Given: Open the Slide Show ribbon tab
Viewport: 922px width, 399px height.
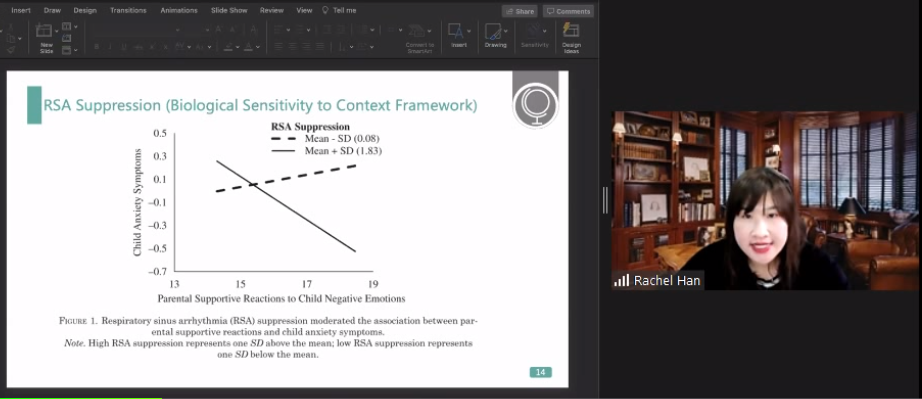Looking at the screenshot, I should pos(229,10).
